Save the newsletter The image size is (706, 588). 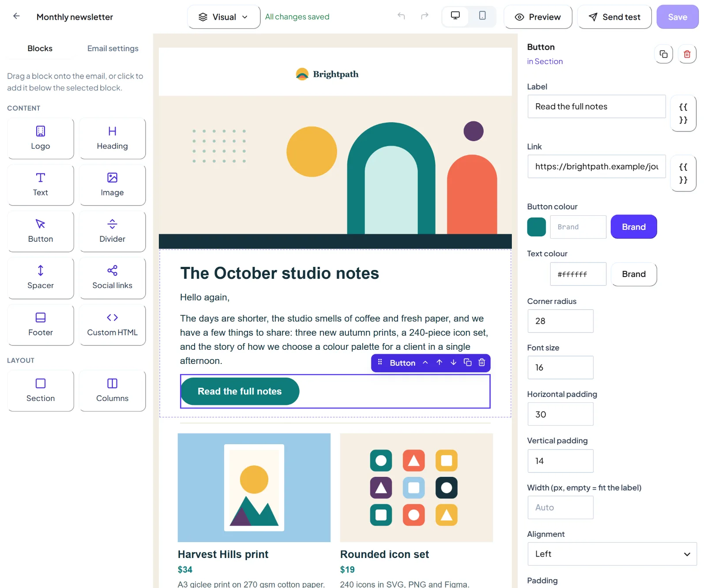tap(677, 17)
